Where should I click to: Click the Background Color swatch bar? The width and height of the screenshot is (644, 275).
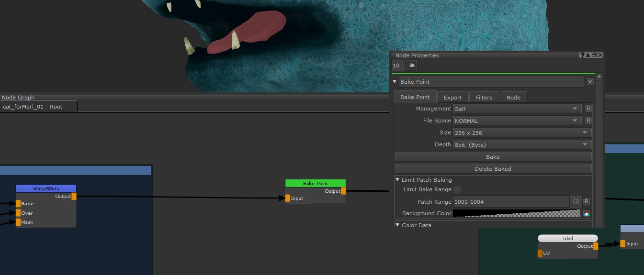[516, 213]
